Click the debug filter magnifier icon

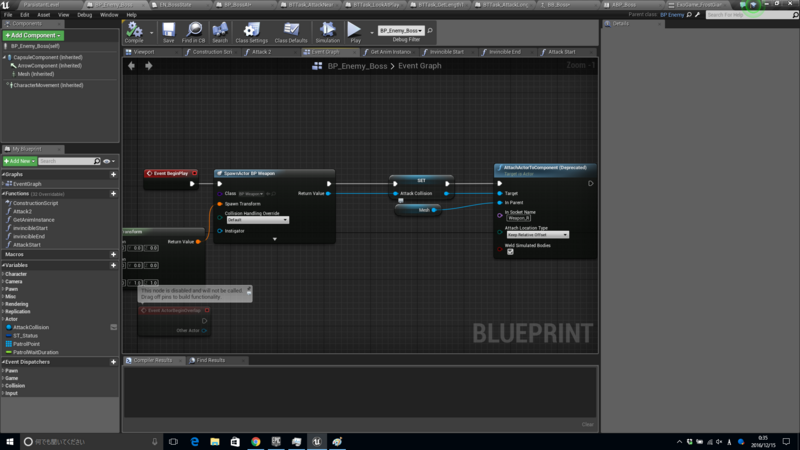pyautogui.click(x=430, y=31)
